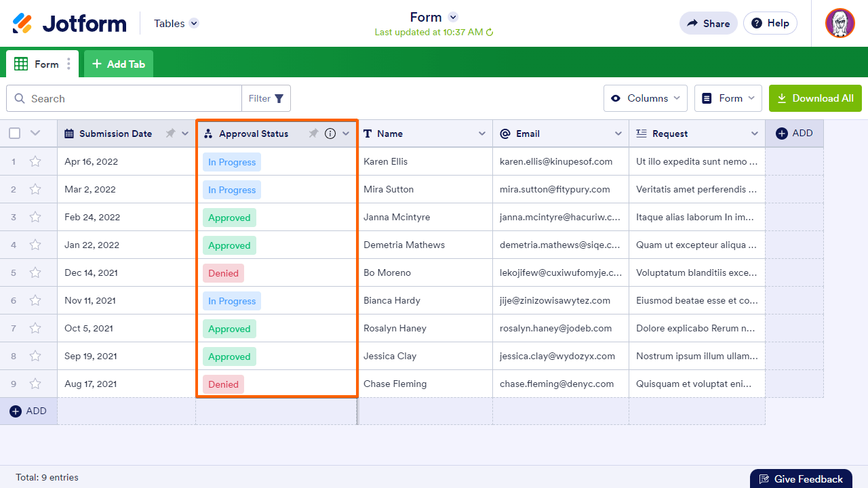Open Name column menu chevron
868x488 pixels.
tap(482, 134)
